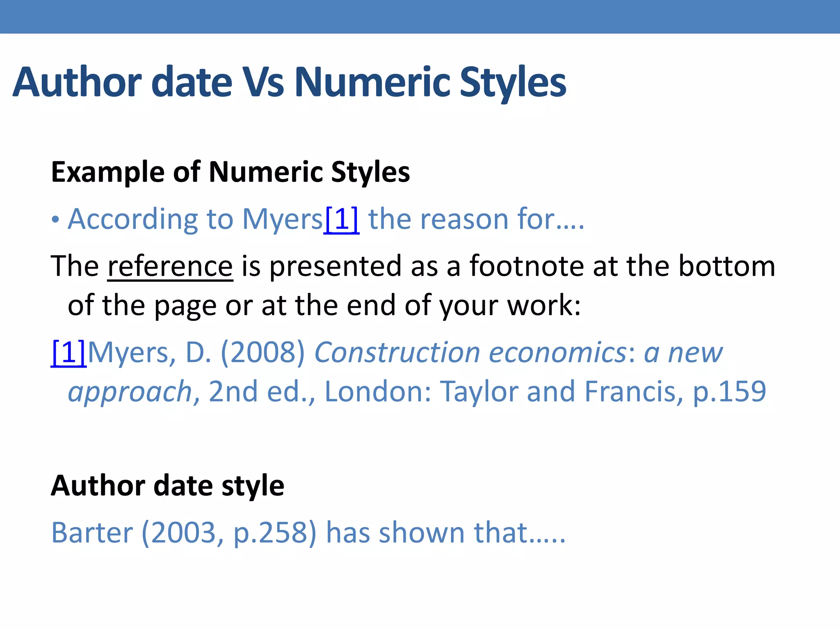
Task: Click the underlined word 'reference'
Action: click(x=170, y=266)
